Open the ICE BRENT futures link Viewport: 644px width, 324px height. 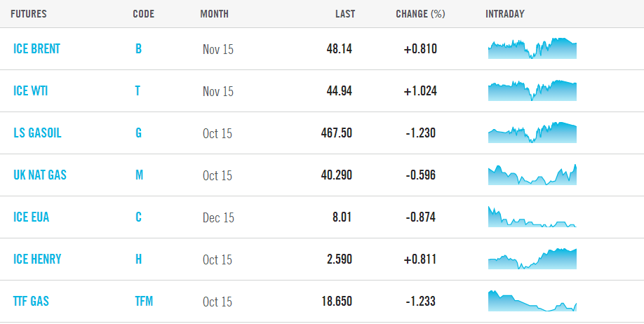(36, 49)
